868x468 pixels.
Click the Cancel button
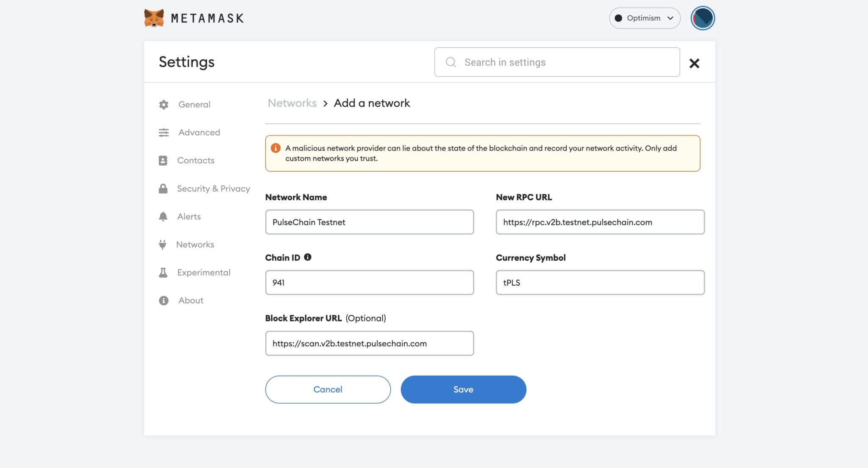coord(328,389)
